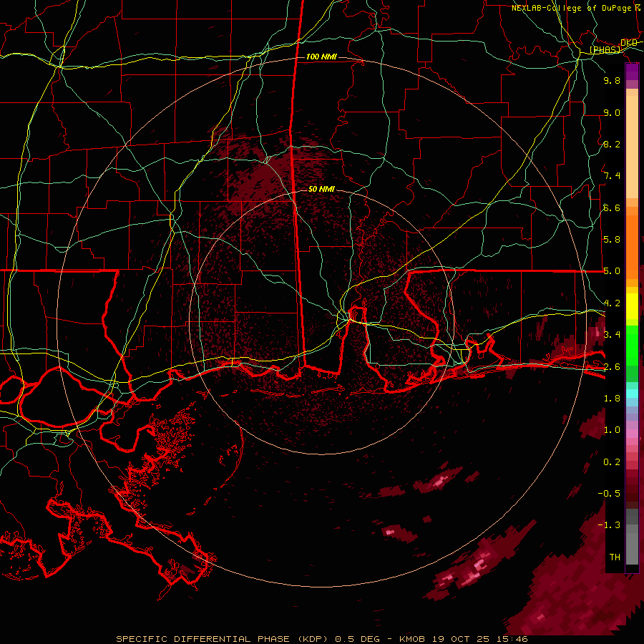Click the DKB unit label
Viewport: 644px width, 644px height.
coord(629,43)
